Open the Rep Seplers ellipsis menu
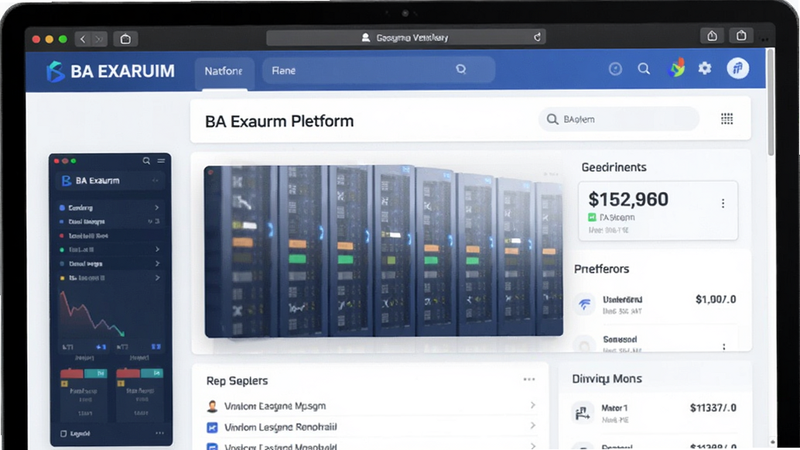This screenshot has width=800, height=450. 529,380
